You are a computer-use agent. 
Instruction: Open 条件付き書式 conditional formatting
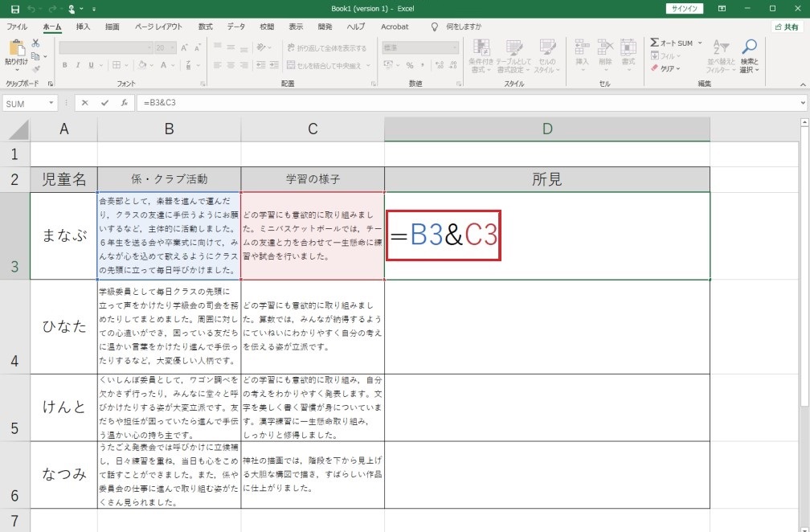coord(481,56)
